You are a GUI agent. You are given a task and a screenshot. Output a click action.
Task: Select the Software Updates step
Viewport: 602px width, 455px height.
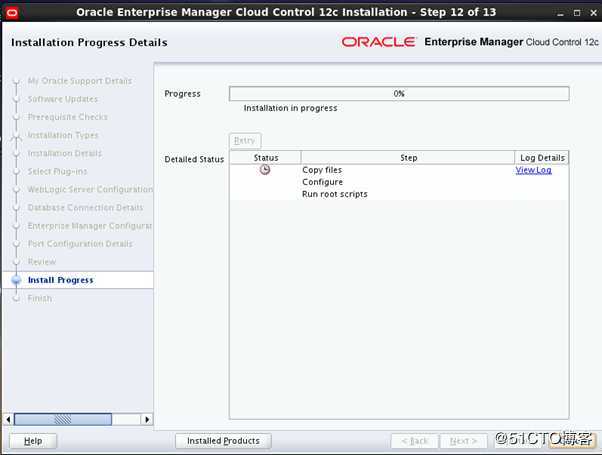click(x=63, y=99)
